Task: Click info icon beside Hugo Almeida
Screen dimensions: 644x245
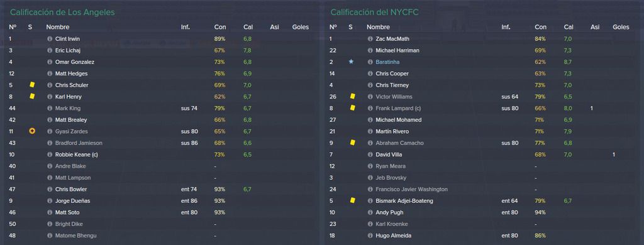Action: pyautogui.click(x=370, y=236)
